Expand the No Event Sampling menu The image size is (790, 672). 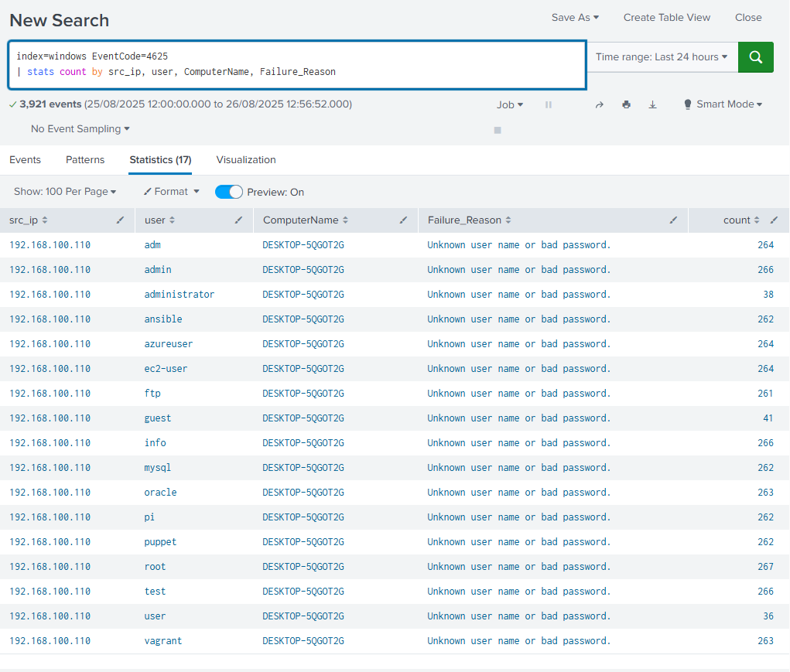pos(80,129)
